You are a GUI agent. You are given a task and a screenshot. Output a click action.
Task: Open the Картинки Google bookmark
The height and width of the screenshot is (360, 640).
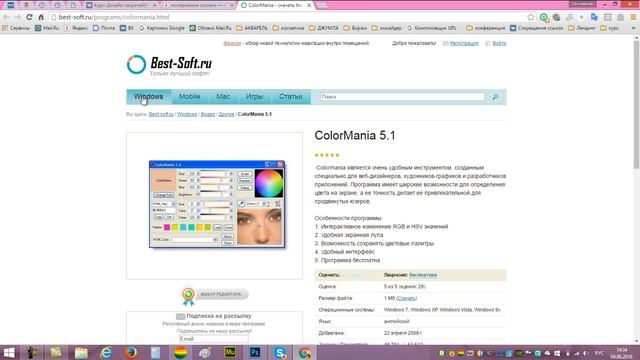click(162, 28)
